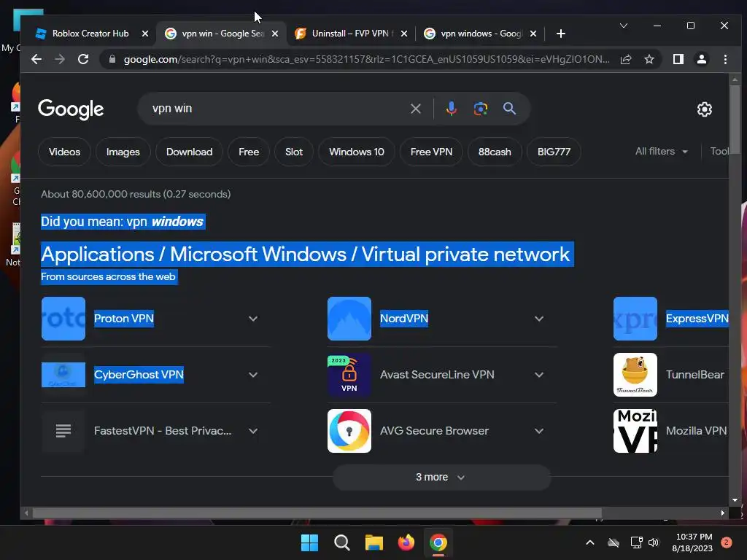Reload the current page
Viewport: 747px width, 560px height.
coord(83,60)
